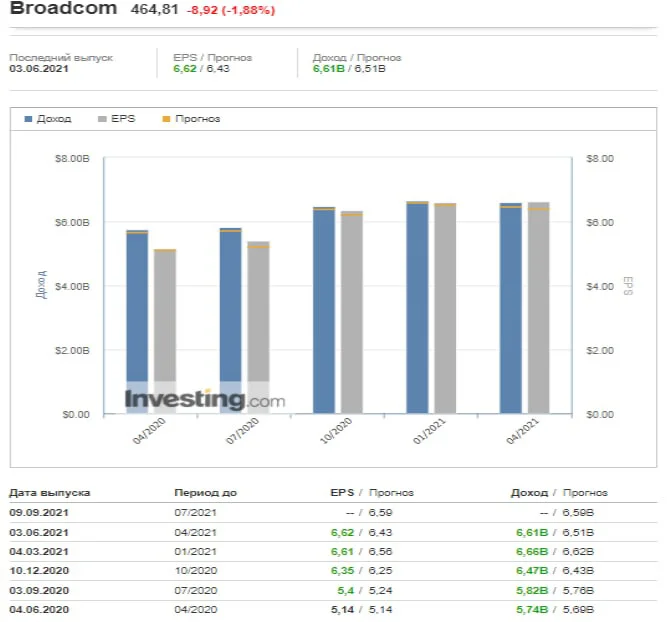Click the blue Доход legend color square
Screen dimensions: 667x622
(29, 119)
